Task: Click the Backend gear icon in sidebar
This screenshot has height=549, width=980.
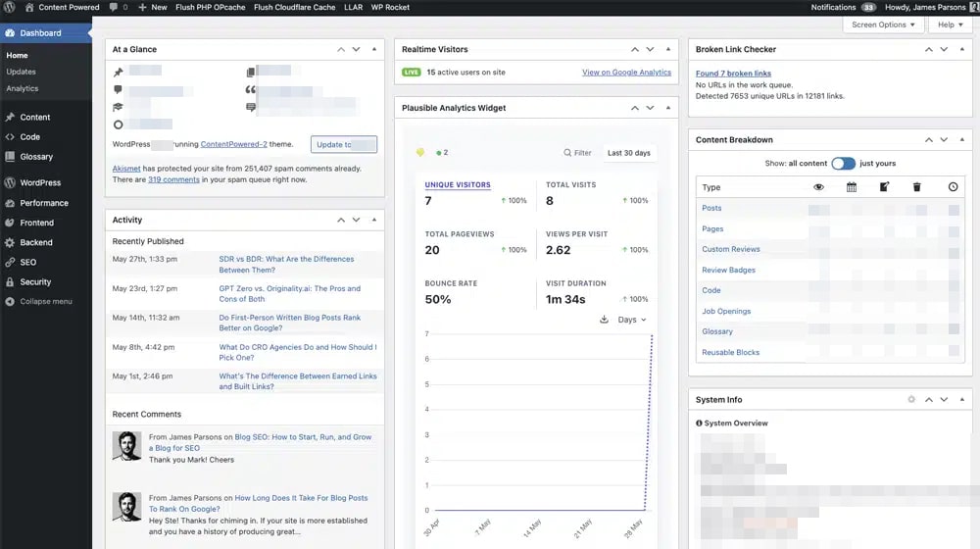Action: (x=10, y=242)
